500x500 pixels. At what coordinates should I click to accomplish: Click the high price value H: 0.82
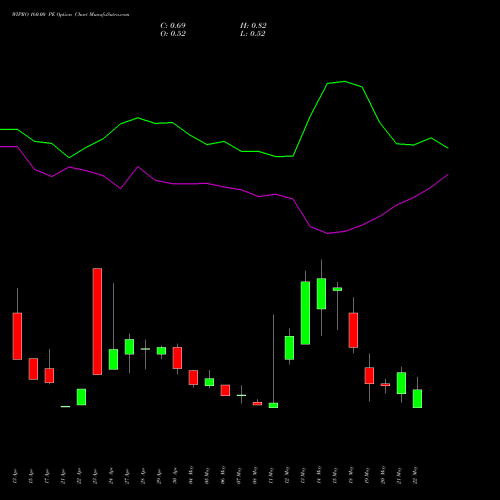coord(253,26)
